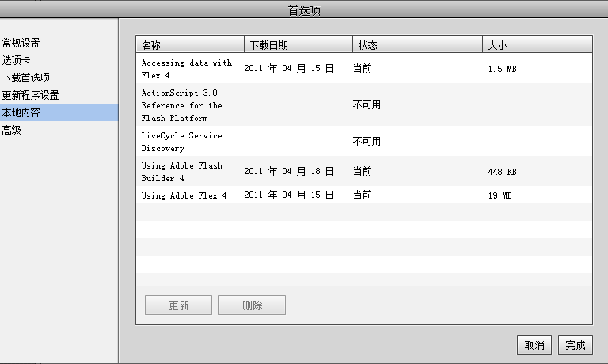Viewport: 608px width, 364px height.
Task: Select ActionScript 3.0 Reference row
Action: pyautogui.click(x=364, y=104)
